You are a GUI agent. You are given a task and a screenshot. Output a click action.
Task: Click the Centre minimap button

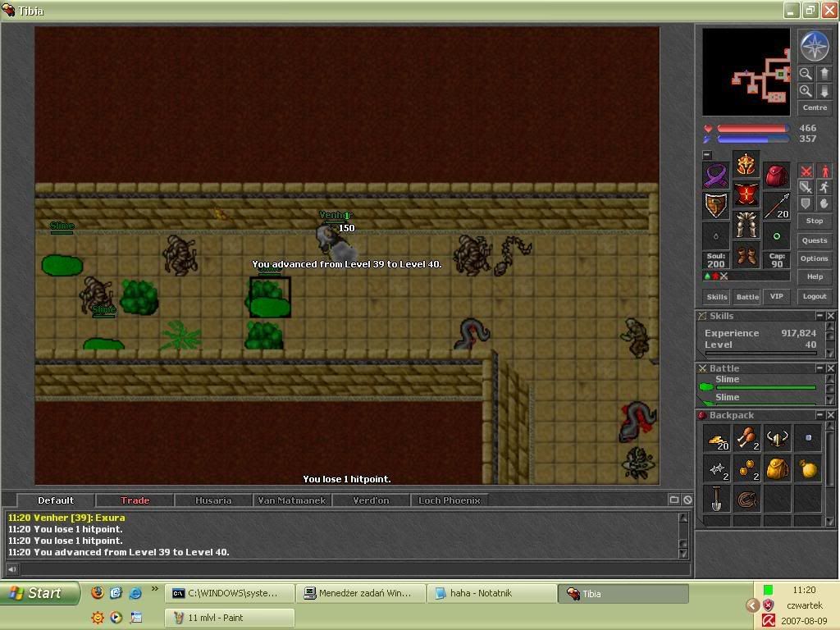pyautogui.click(x=815, y=107)
